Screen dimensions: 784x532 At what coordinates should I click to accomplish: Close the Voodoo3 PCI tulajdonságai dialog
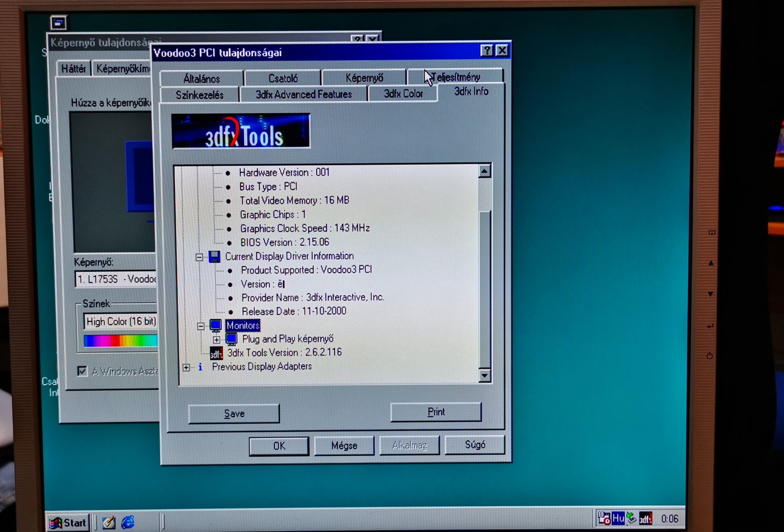pos(502,50)
